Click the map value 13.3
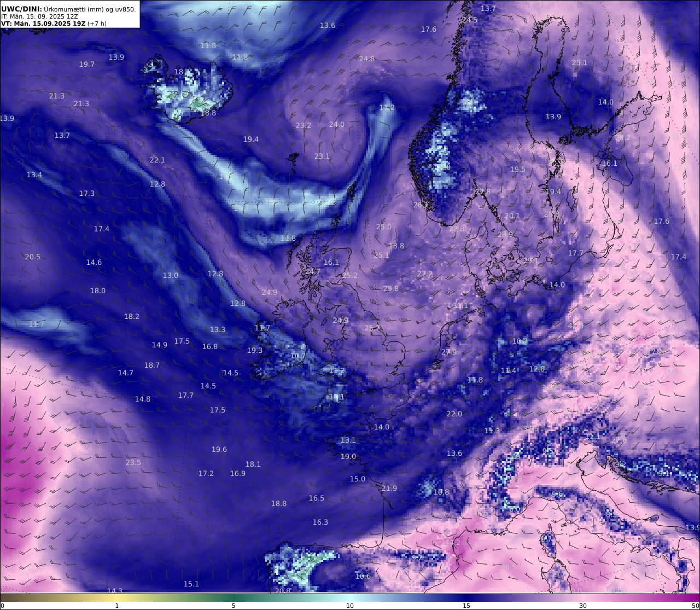This screenshot has height=610, width=700. click(218, 330)
